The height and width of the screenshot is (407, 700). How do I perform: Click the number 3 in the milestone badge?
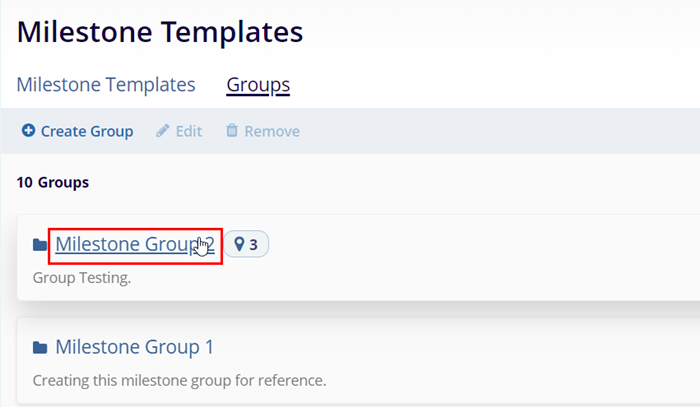[x=254, y=244]
